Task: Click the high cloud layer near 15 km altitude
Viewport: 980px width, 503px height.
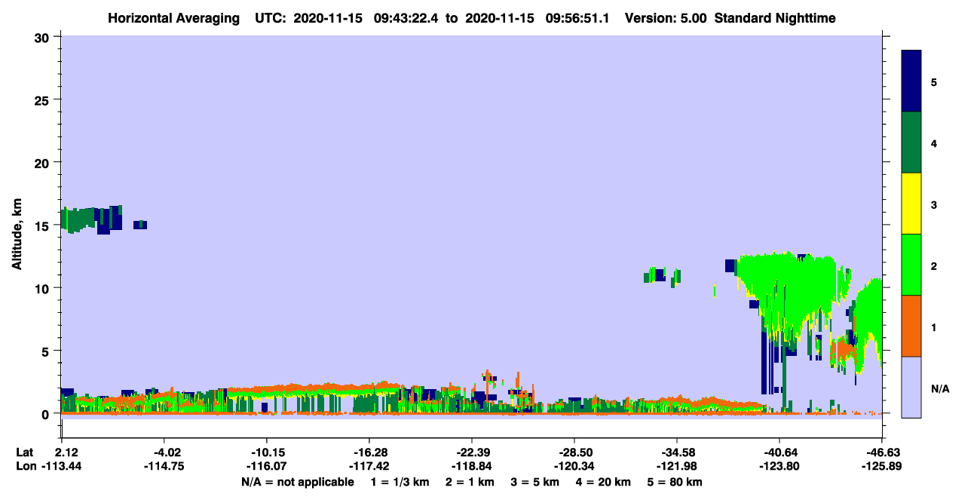Action: (x=90, y=219)
